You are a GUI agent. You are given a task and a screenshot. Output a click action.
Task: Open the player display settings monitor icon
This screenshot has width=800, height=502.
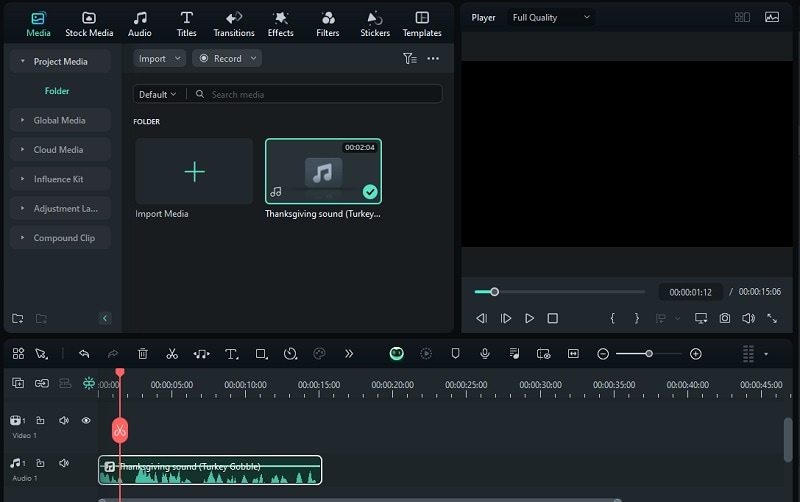click(701, 318)
